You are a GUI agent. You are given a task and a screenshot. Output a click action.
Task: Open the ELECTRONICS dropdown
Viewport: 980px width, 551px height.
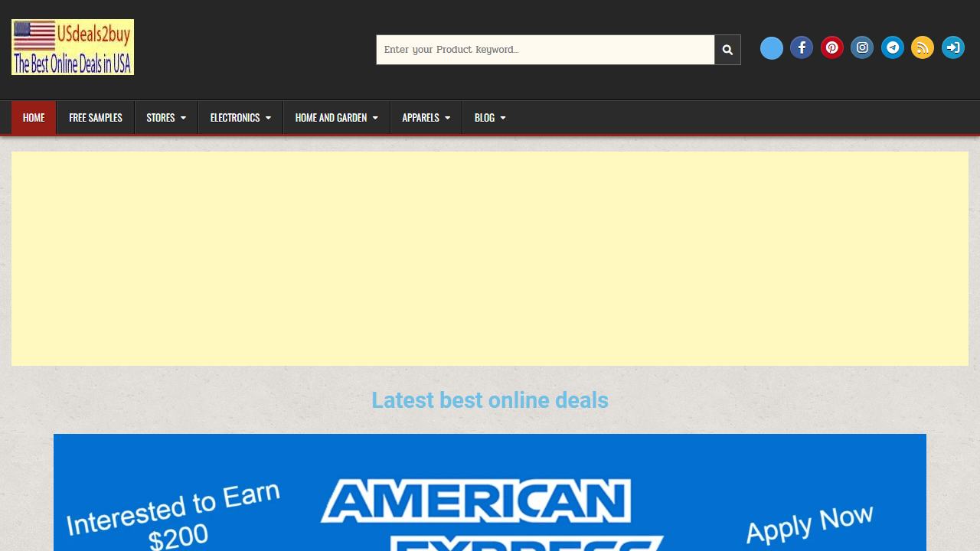tap(240, 117)
